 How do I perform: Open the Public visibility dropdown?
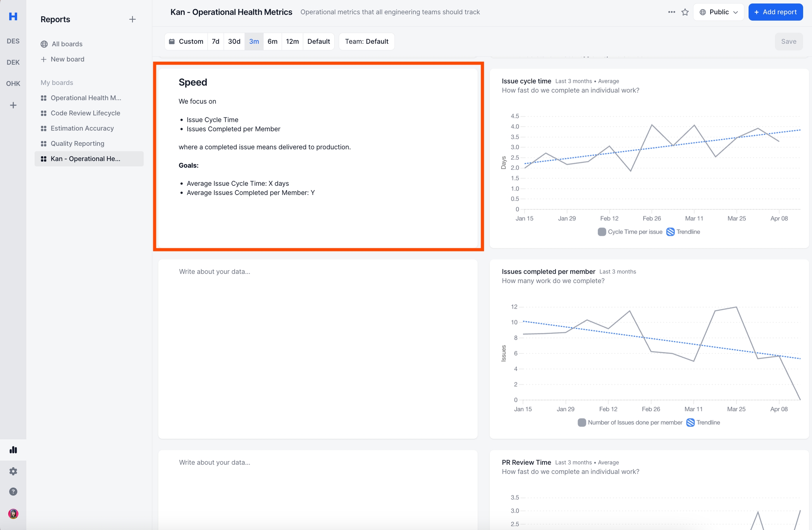coord(718,12)
